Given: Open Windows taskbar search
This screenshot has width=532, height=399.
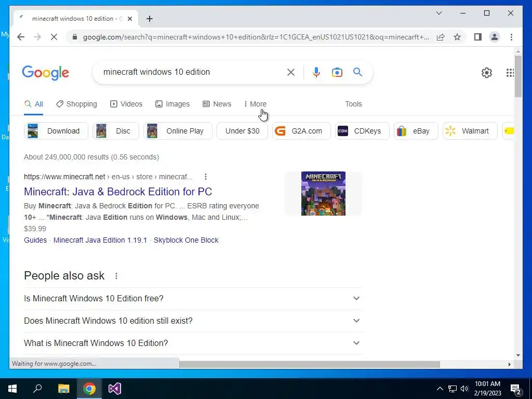Looking at the screenshot, I should pyautogui.click(x=37, y=389).
